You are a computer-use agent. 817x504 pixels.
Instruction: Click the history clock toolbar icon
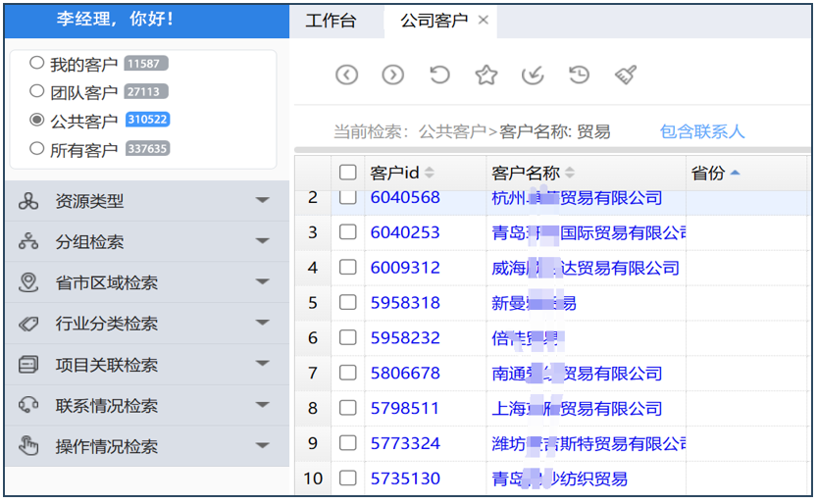point(579,75)
